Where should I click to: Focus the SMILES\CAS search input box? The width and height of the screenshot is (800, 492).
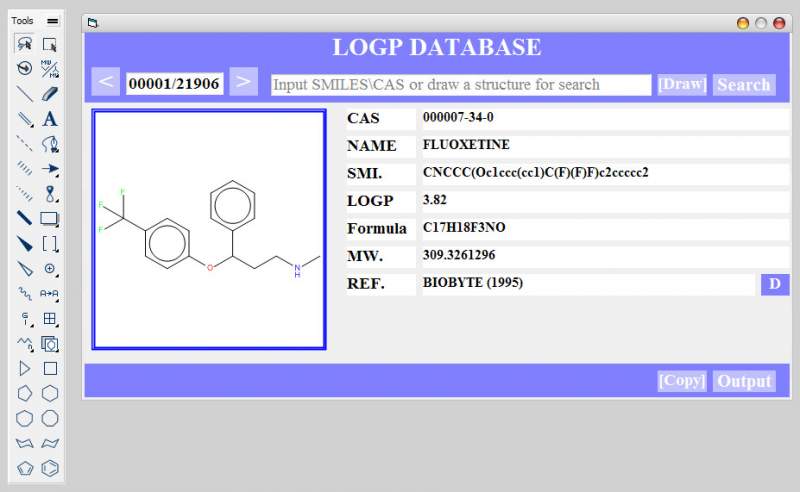coord(461,85)
